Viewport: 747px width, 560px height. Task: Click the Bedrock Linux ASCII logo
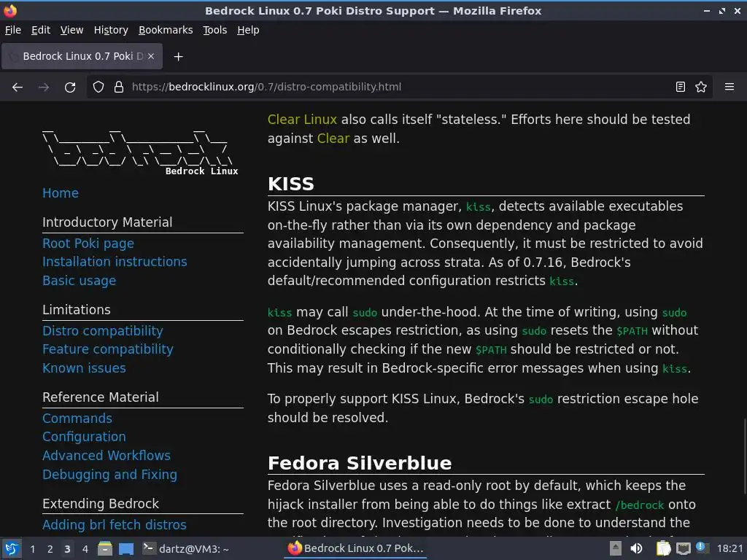tap(140, 152)
